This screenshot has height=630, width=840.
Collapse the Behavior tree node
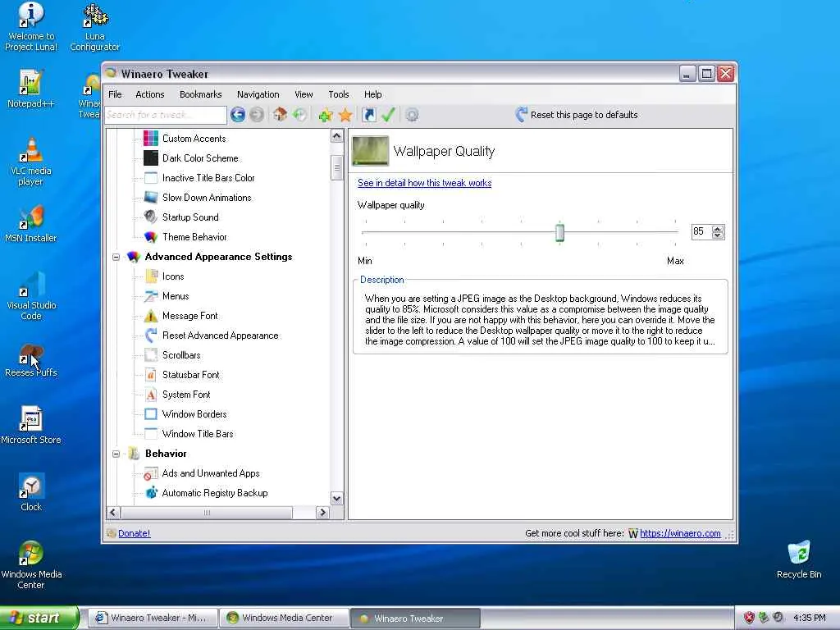[116, 454]
